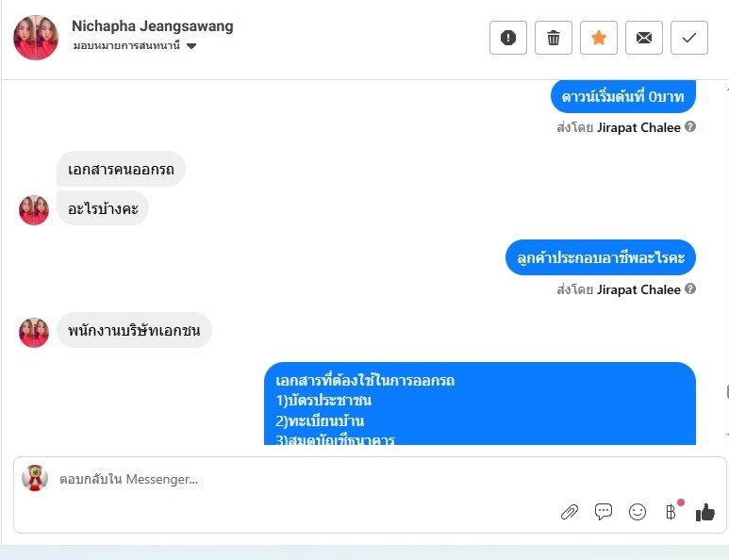Delete conversation using trash icon

click(x=554, y=38)
